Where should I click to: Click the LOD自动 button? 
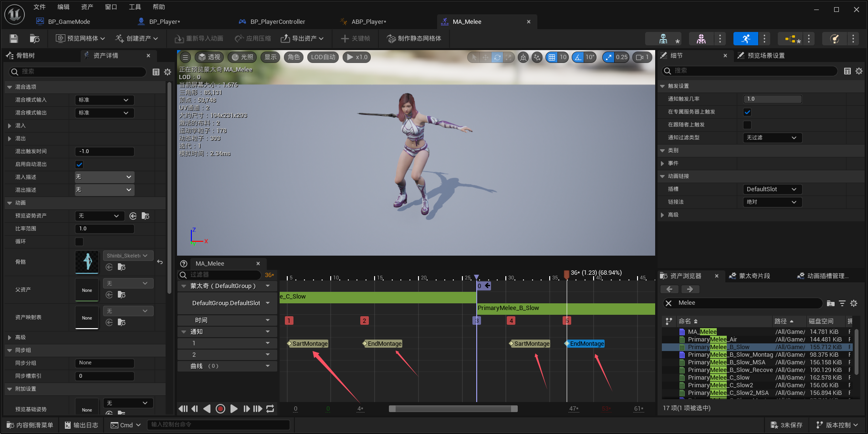(x=323, y=57)
